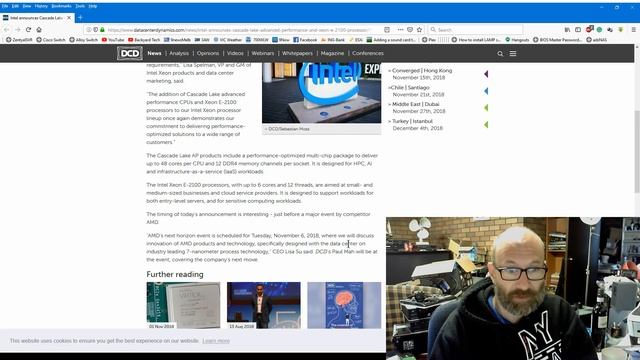Viewport: 640px width, 360px height.
Task: Open the ING Bank bookmark
Action: tap(333, 40)
